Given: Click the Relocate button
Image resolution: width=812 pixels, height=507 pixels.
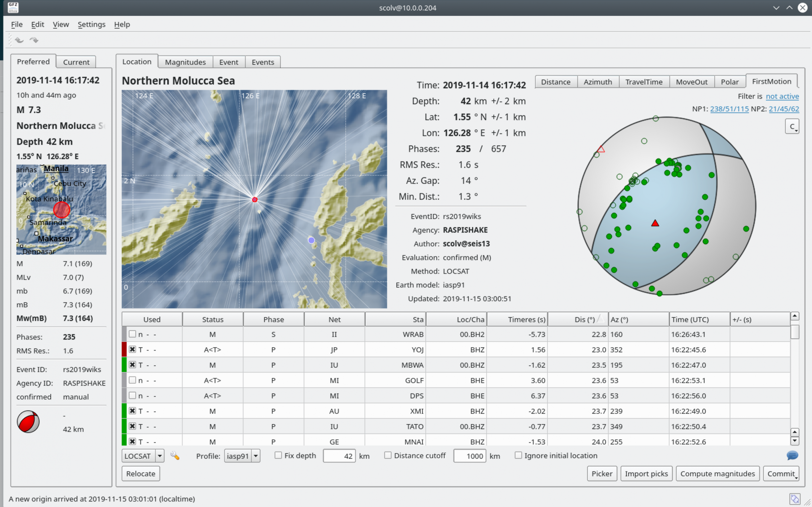Looking at the screenshot, I should coord(141,473).
